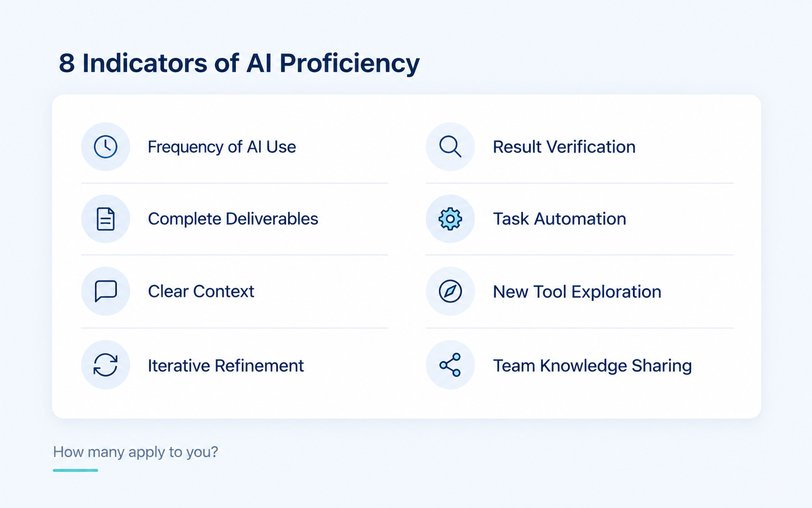The height and width of the screenshot is (508, 812).
Task: Click the Complete Deliverables text
Action: click(x=233, y=219)
